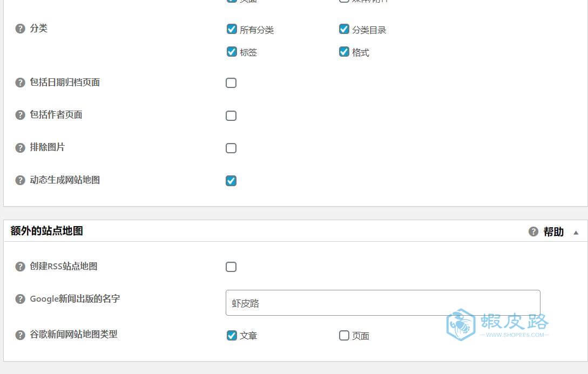Click help icon beside 动态生成网站地图
The image size is (588, 374).
click(x=20, y=180)
